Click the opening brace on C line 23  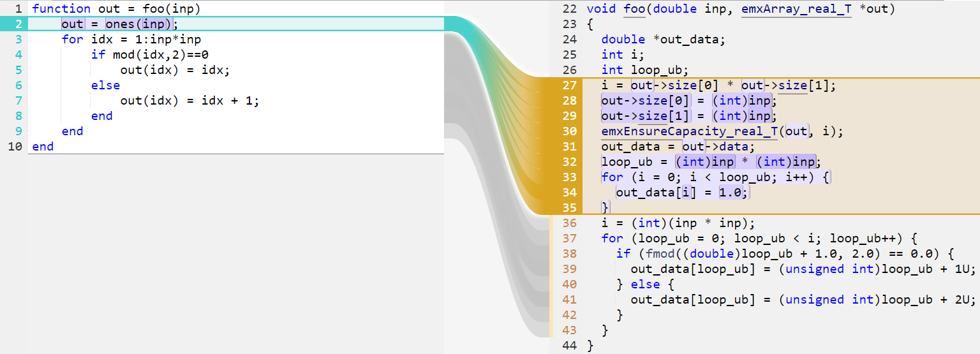(590, 24)
